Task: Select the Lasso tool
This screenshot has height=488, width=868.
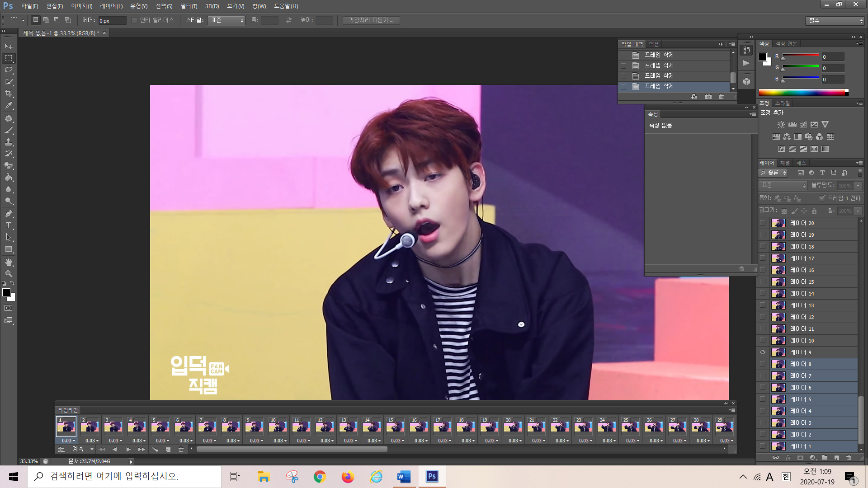Action: [x=9, y=70]
